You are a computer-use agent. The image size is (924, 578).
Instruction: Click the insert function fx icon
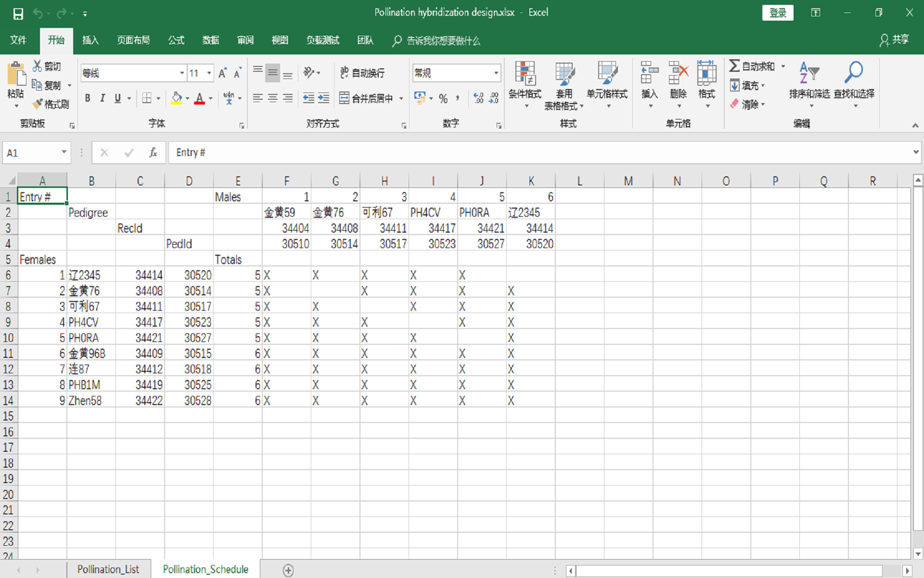[153, 153]
